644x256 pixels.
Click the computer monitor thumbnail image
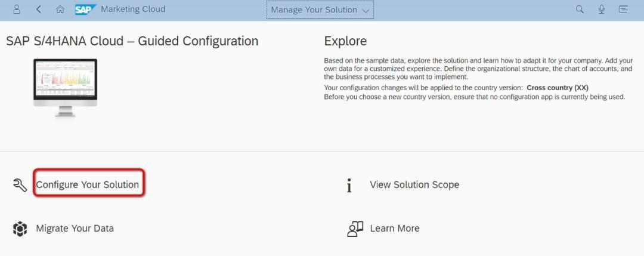coord(66,88)
